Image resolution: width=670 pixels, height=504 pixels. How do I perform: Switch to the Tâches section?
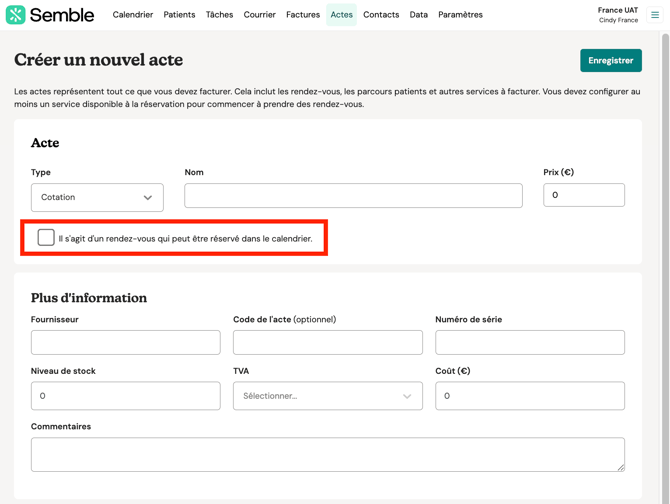219,15
